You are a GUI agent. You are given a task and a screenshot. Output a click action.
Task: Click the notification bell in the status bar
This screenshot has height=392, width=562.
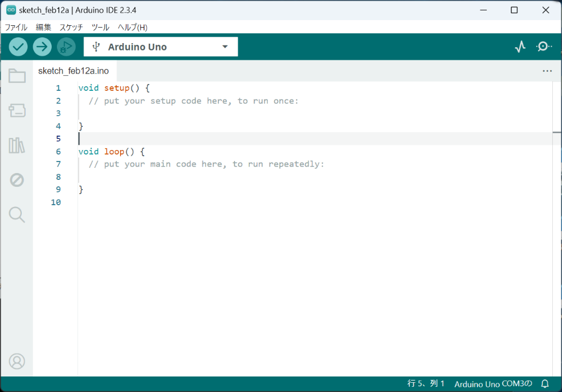click(544, 383)
